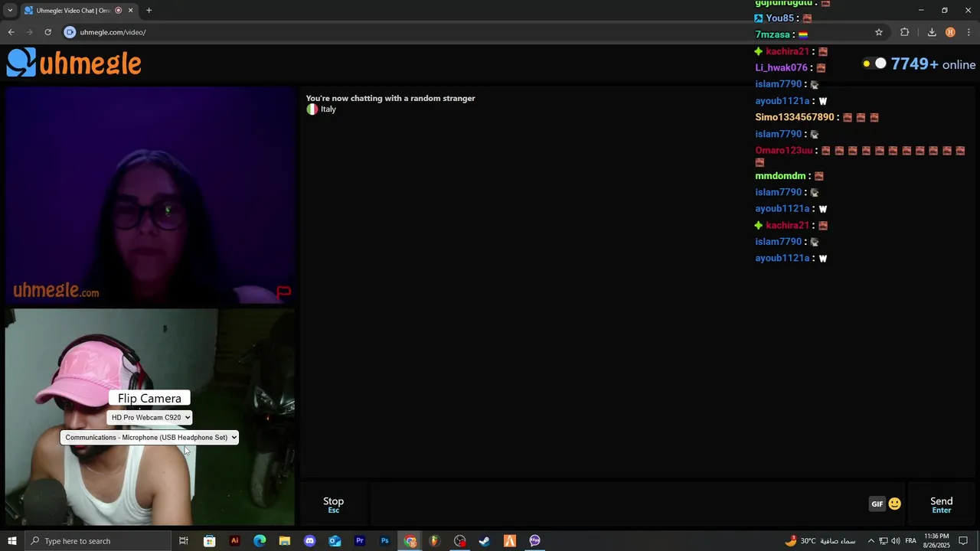The width and height of the screenshot is (980, 551).
Task: Bookmark this page with the star icon
Action: click(x=879, y=32)
